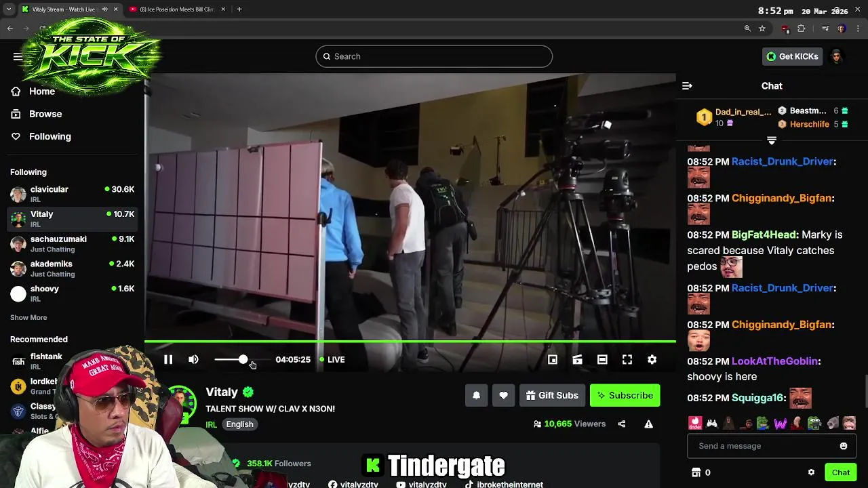Open the user profile avatar menu
The width and height of the screenshot is (868, 488).
click(x=836, y=56)
